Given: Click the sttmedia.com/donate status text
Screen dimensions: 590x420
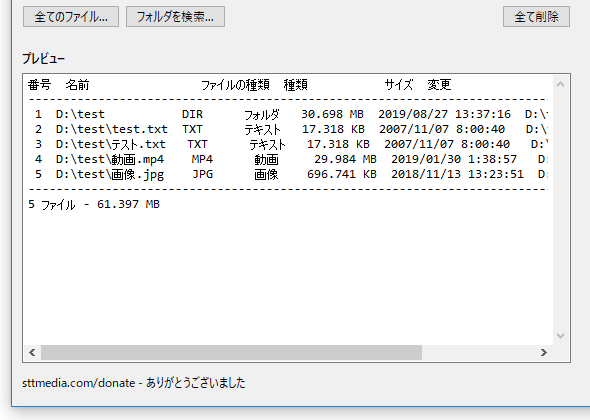Looking at the screenshot, I should click(134, 383).
